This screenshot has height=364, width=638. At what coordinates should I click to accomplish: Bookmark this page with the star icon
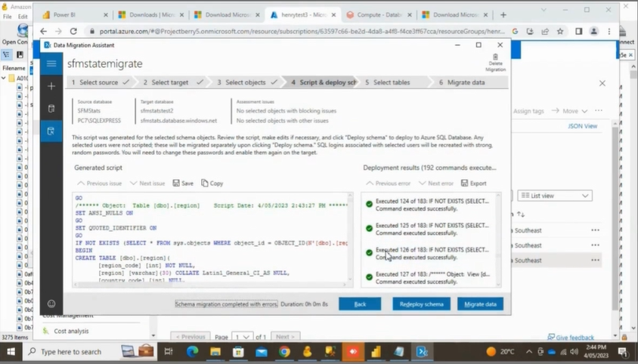(x=560, y=31)
